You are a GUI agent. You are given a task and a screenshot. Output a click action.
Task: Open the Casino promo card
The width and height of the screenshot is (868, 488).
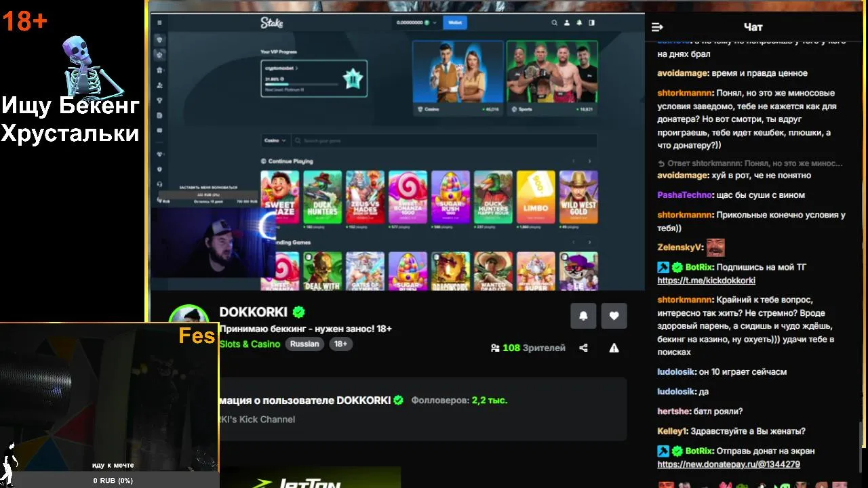(458, 77)
